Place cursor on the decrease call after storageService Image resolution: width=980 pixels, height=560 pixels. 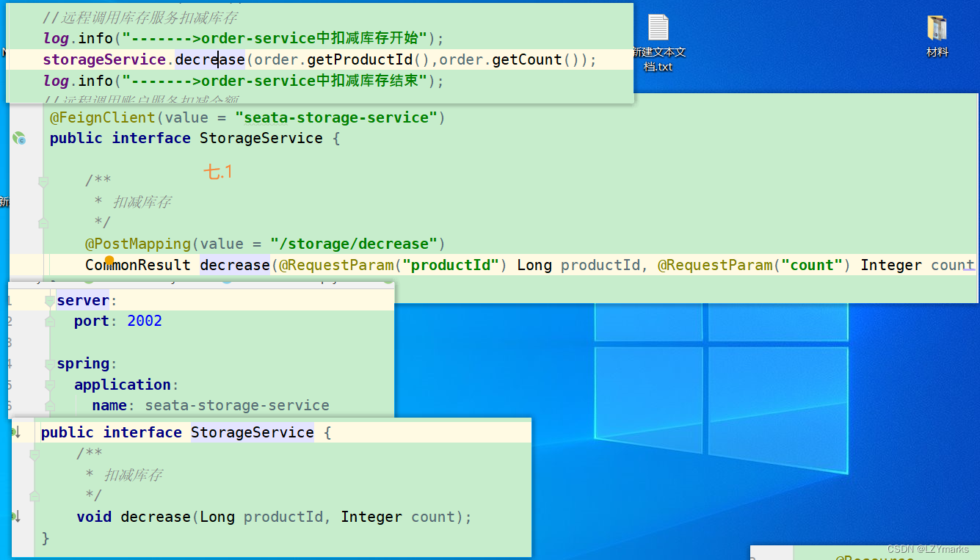[209, 59]
